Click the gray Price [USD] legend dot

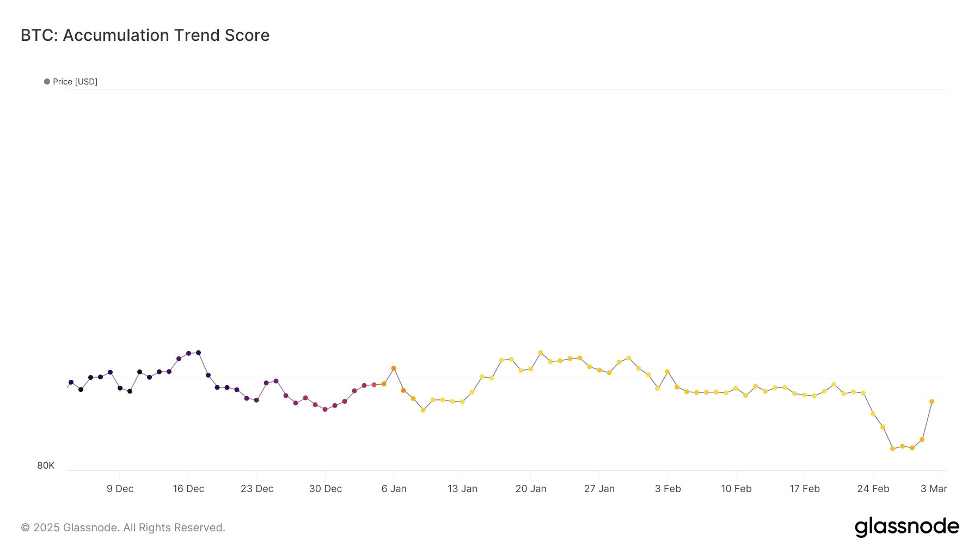[47, 82]
